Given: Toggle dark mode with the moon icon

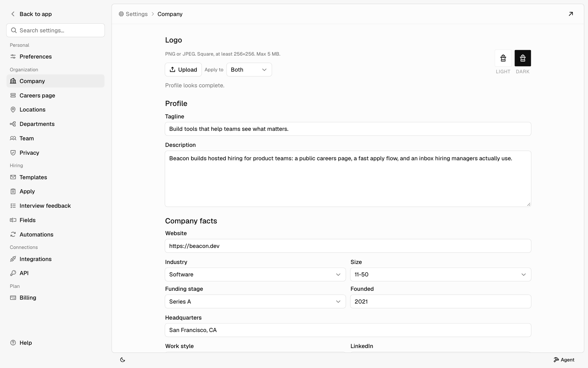Looking at the screenshot, I should point(122,360).
